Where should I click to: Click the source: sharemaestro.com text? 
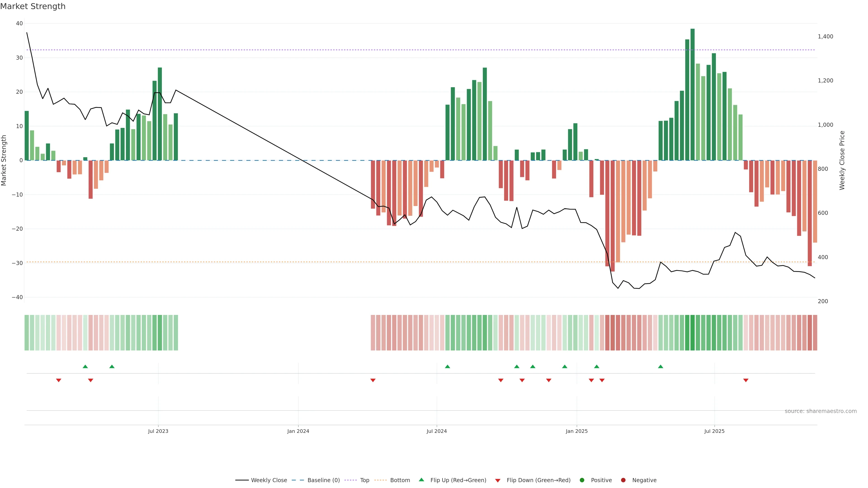821,411
